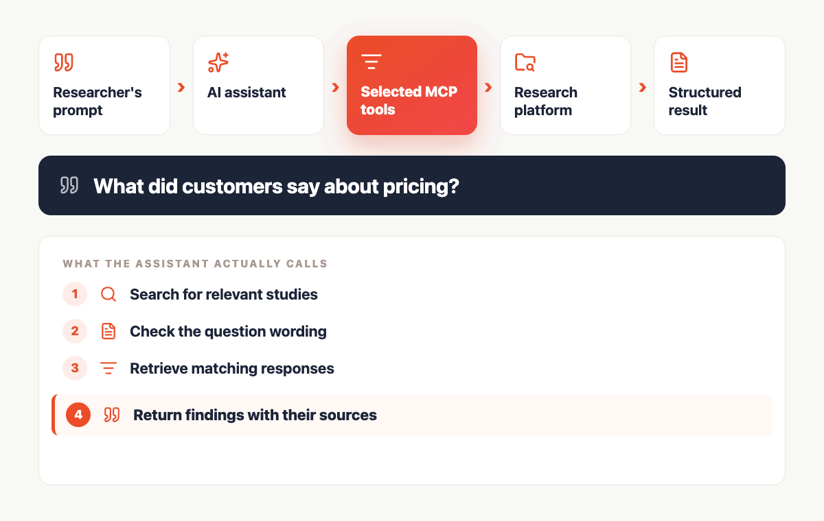Open the Structured result step card
This screenshot has width=824, height=521.
719,85
